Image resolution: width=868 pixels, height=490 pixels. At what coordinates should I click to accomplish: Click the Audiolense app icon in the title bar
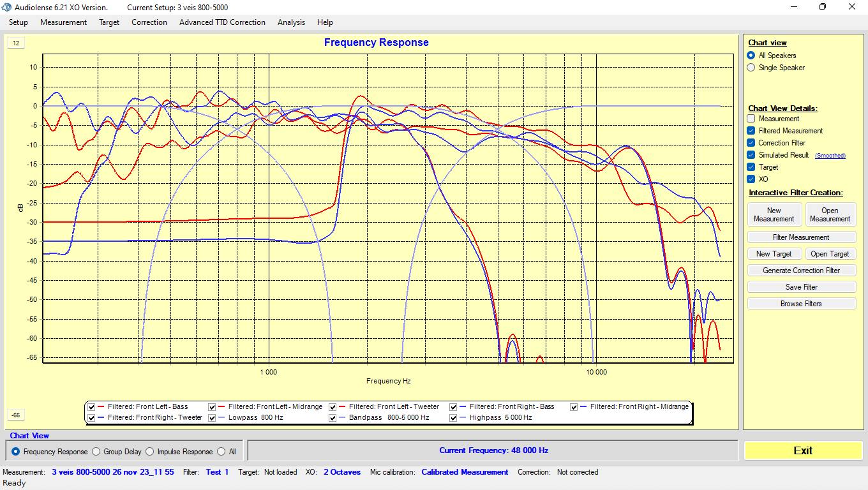[x=7, y=7]
